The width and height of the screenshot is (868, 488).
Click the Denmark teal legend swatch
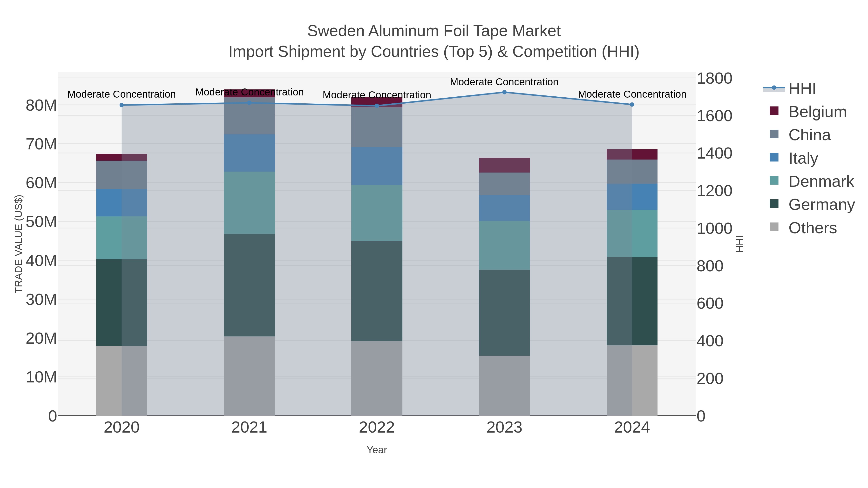click(x=774, y=180)
